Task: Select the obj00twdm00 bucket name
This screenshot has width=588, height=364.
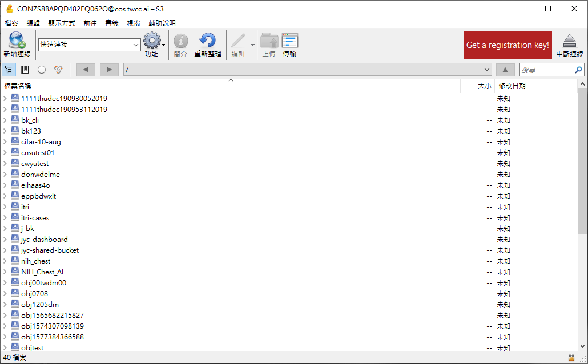Action: (x=43, y=282)
